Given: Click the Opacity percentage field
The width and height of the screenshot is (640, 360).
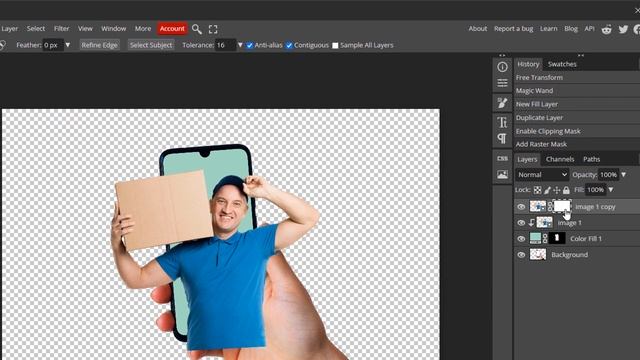Looking at the screenshot, I should (608, 175).
